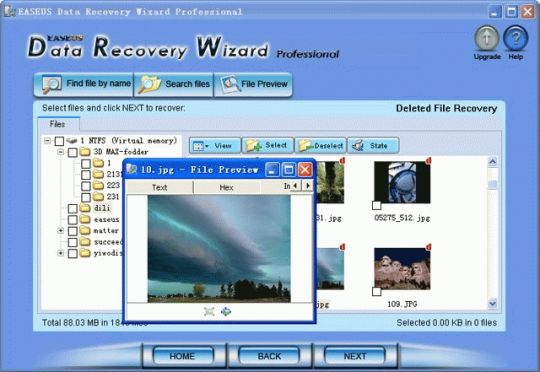This screenshot has height=372, width=540.
Task: Collapse the 3D MAX-fodder tree node
Action: tap(61, 152)
